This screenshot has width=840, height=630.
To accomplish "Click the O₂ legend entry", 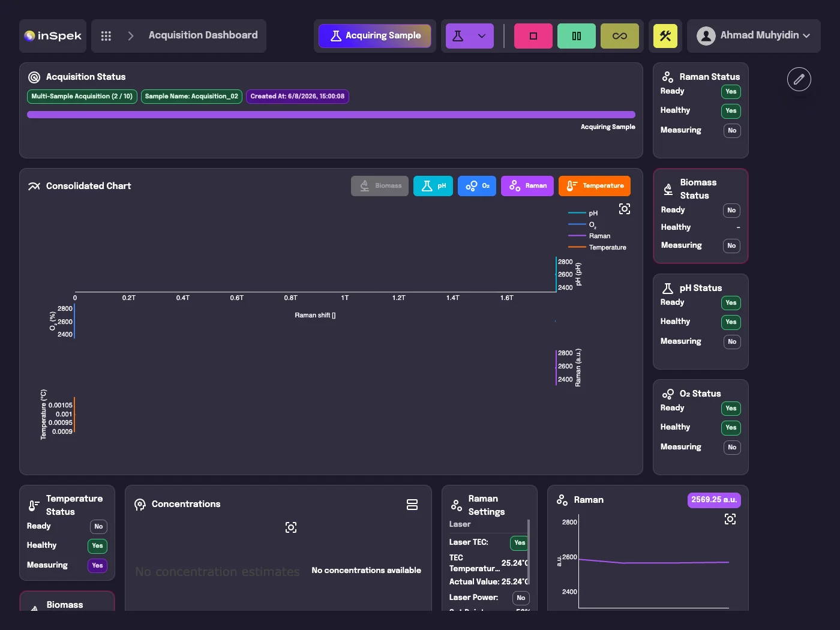I will 583,225.
